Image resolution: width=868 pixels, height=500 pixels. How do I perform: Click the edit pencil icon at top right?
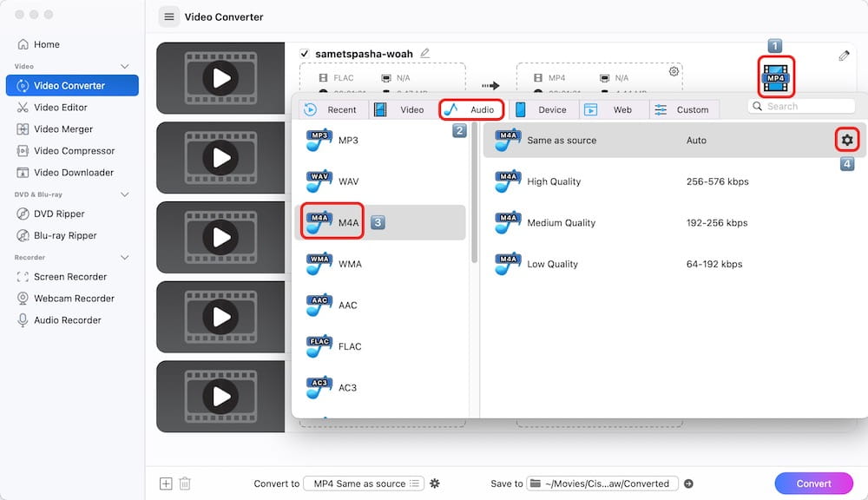tap(844, 56)
